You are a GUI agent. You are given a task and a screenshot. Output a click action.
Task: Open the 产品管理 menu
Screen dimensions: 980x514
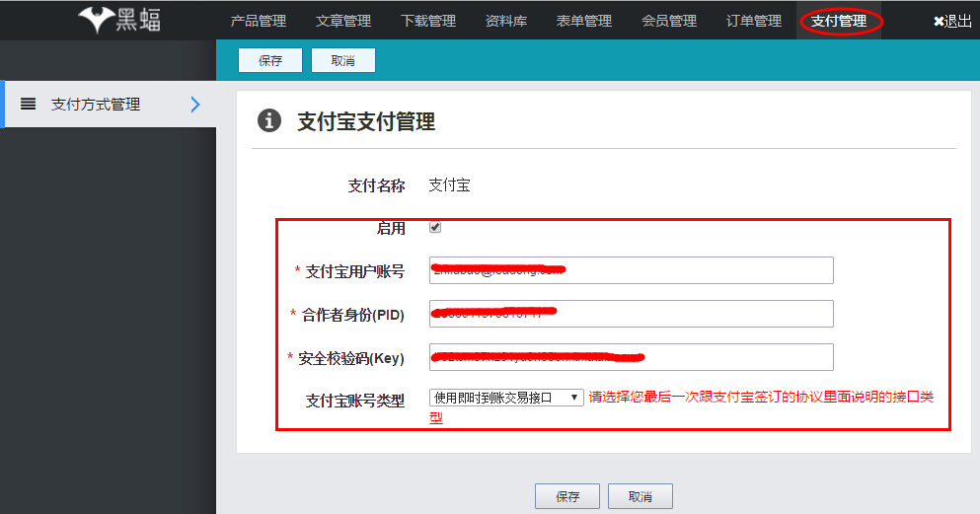tap(259, 22)
